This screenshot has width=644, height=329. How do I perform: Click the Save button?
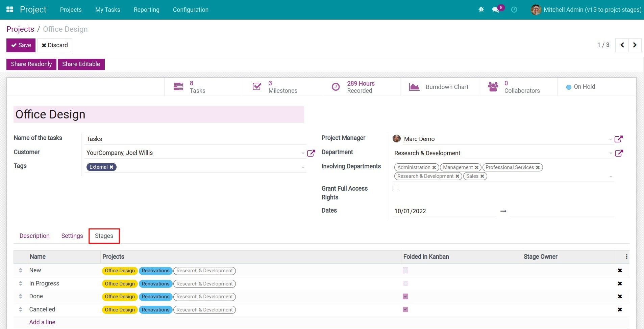pos(21,45)
